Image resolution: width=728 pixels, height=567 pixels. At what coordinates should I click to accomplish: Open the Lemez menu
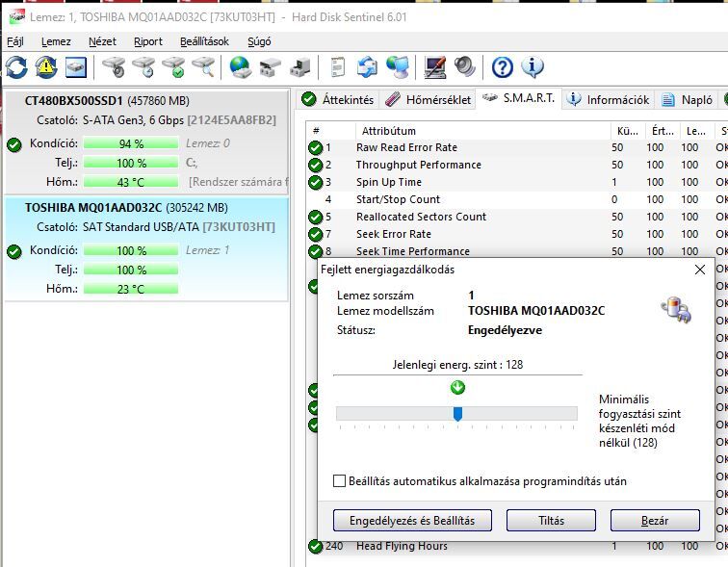point(56,41)
